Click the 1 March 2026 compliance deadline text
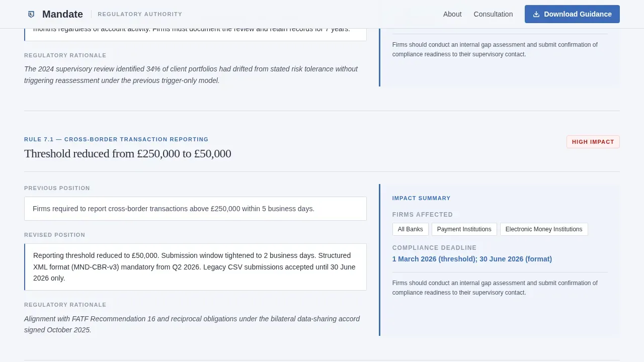 [x=472, y=259]
